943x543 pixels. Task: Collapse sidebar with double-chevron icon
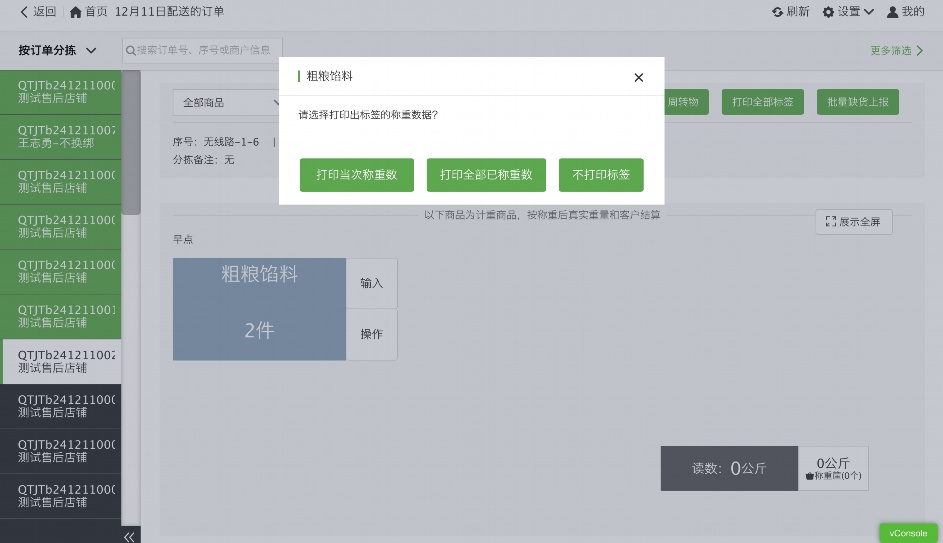pyautogui.click(x=129, y=537)
